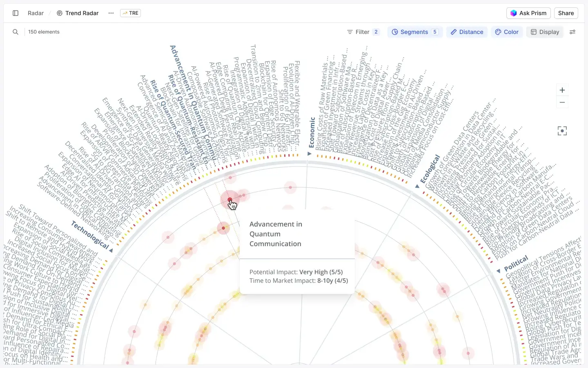The width and height of the screenshot is (588, 368).
Task: Collapse the Technological segment arrow
Action: pyautogui.click(x=111, y=250)
